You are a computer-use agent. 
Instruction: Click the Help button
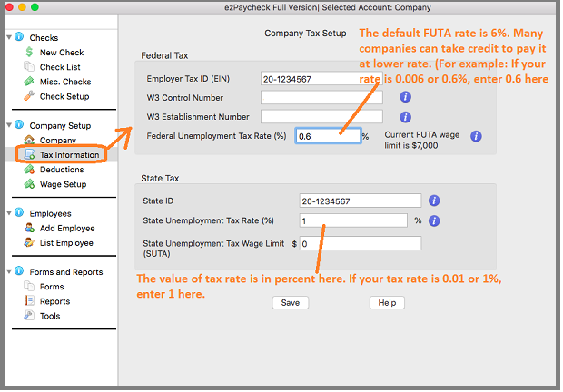pos(386,303)
